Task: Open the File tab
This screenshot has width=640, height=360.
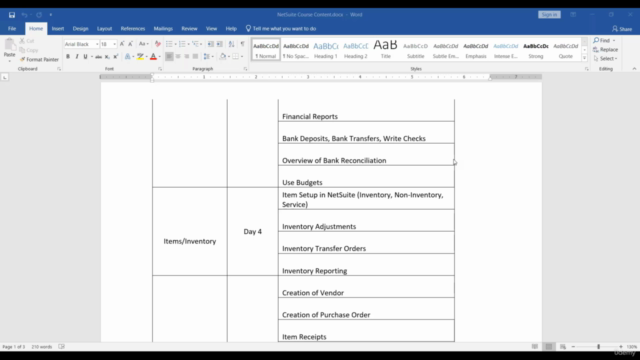Action: [x=12, y=29]
